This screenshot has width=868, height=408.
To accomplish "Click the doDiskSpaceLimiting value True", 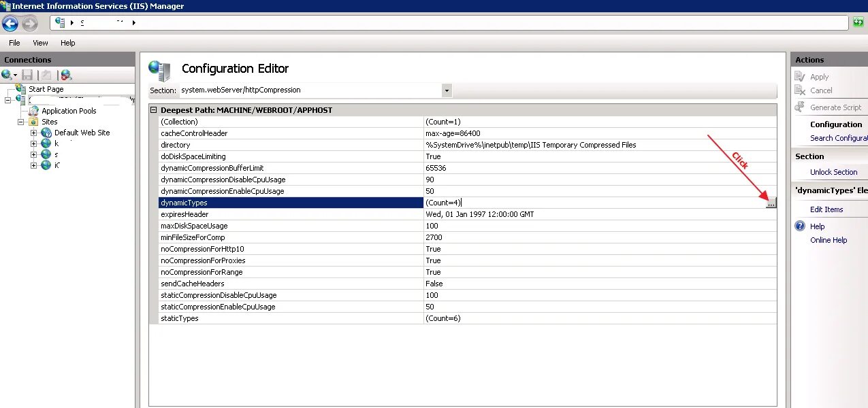I will 433,156.
